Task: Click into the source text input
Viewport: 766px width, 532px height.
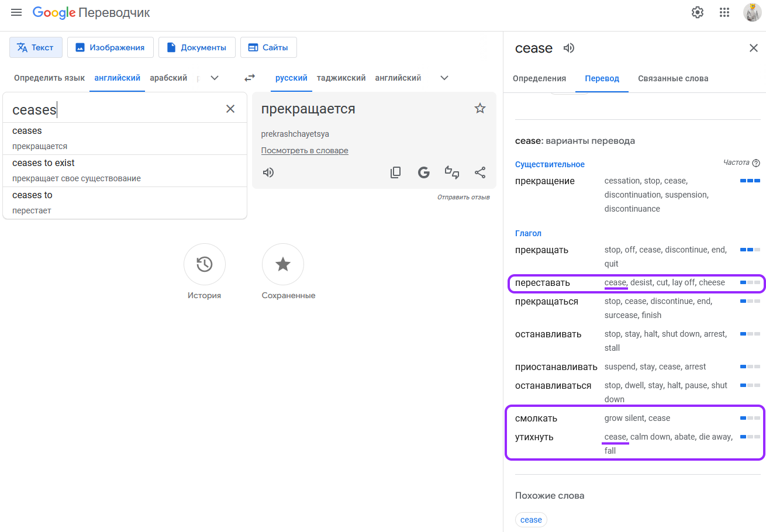Action: click(x=114, y=109)
